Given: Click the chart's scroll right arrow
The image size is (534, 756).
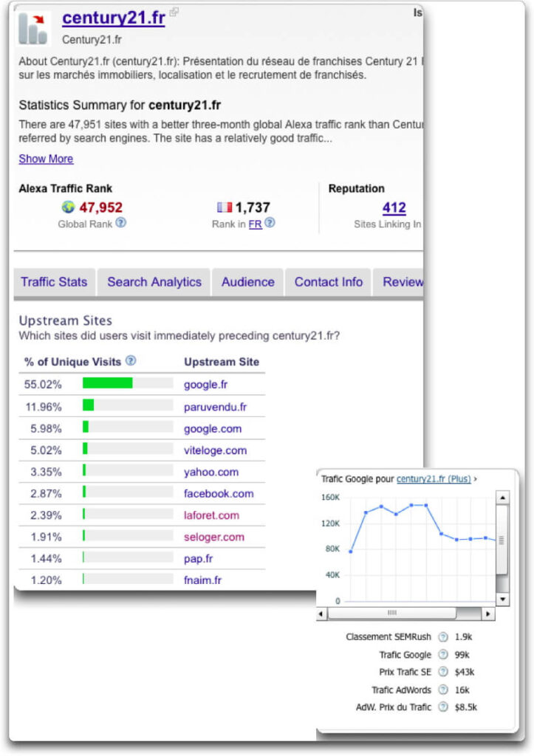Looking at the screenshot, I should click(488, 614).
